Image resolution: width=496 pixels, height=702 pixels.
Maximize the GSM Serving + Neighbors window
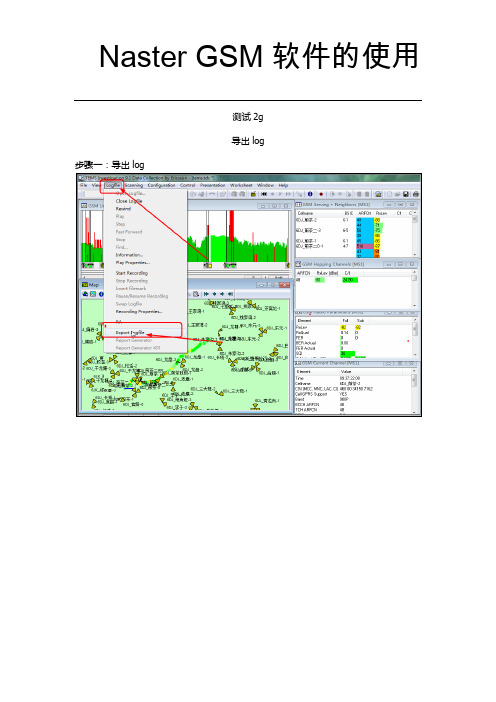click(401, 204)
